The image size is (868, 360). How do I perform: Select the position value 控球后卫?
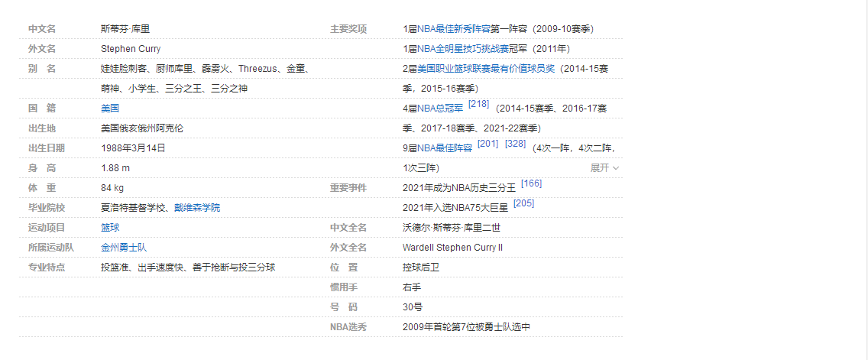point(421,268)
